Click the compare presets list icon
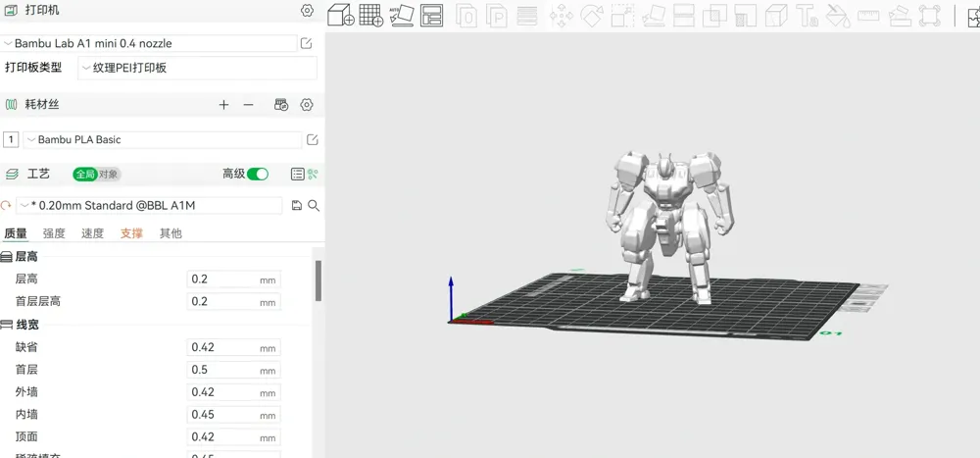The width and height of the screenshot is (980, 458). pos(298,174)
